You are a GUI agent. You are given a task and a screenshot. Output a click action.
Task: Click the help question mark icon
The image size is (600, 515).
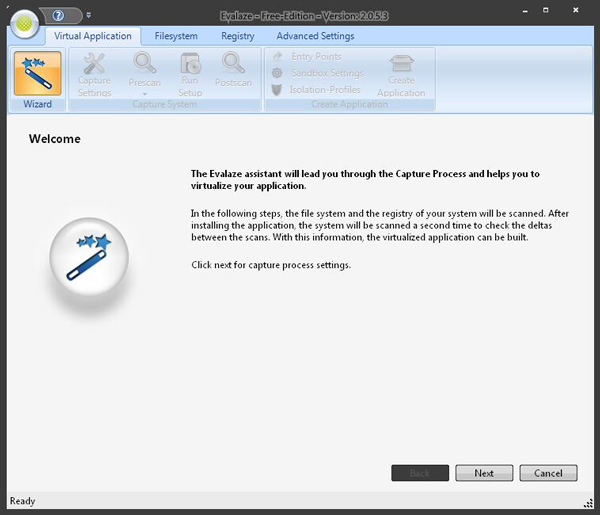59,15
